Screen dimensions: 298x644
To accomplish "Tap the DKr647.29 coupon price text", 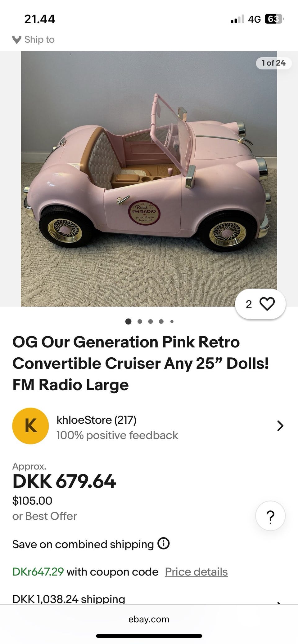I will [38, 571].
